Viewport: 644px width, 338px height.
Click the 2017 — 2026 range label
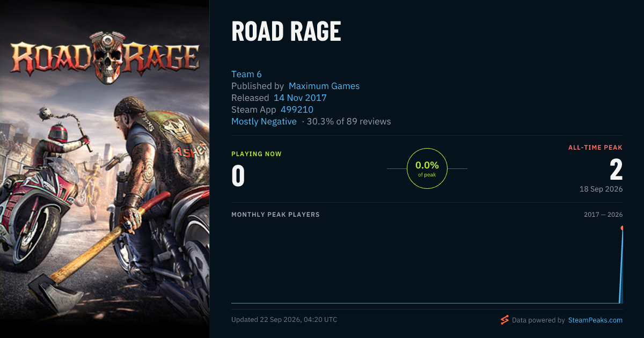click(x=603, y=215)
